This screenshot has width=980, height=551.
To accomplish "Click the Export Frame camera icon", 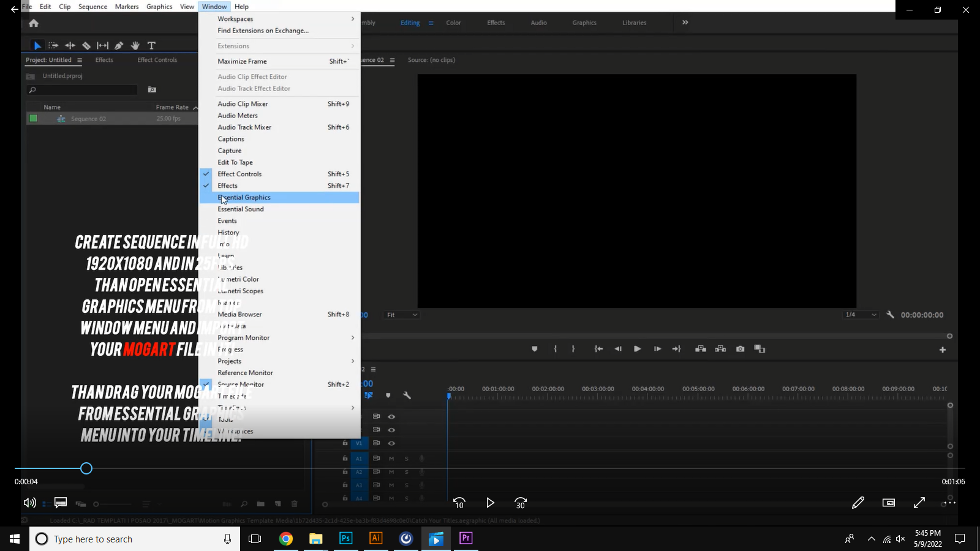I will (741, 349).
